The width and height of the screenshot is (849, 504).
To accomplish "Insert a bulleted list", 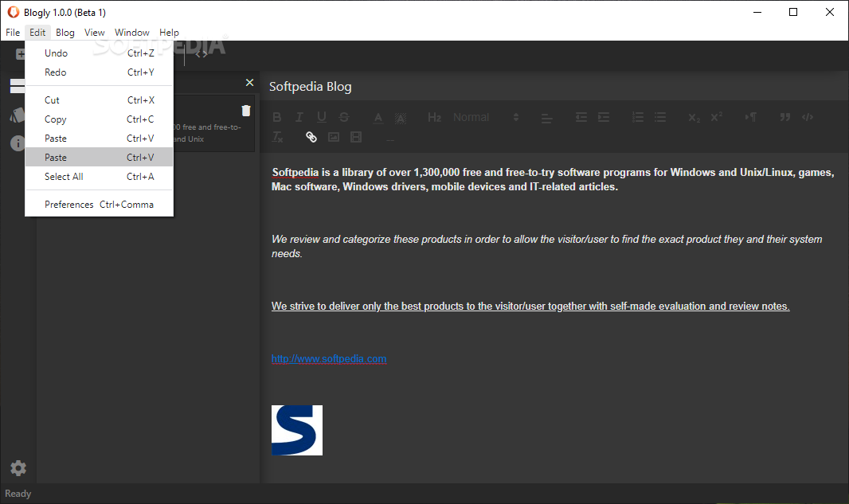I will click(x=660, y=117).
